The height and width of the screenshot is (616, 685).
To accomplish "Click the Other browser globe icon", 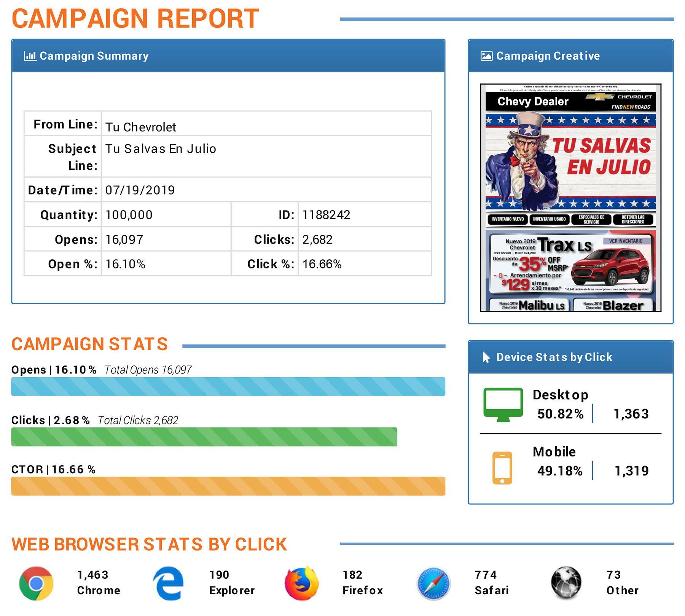I will coord(566,583).
